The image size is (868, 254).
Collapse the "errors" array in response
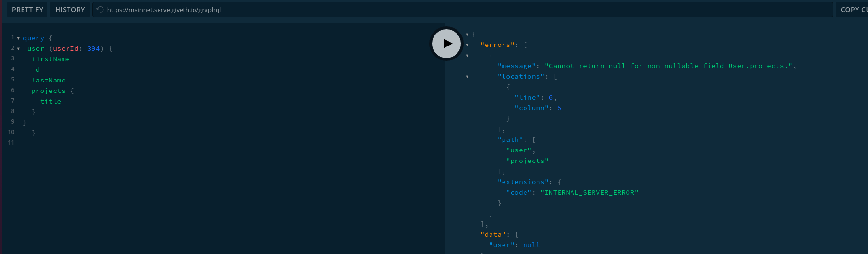coord(467,45)
